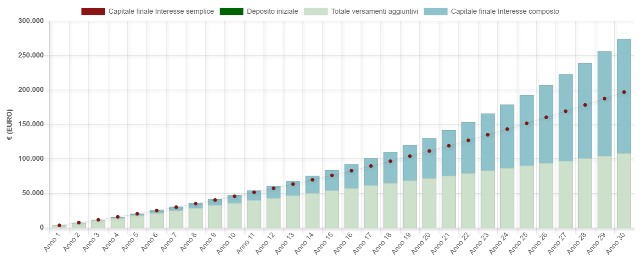This screenshot has height=266, width=644.
Task: Toggle the Totale versamenti aggiuntivi legend entry
Action: click(361, 11)
